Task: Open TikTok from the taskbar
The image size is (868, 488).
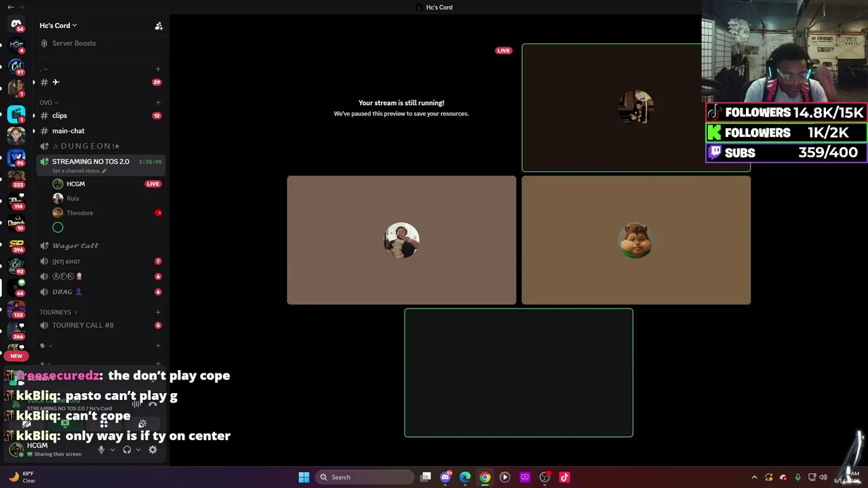Action: click(564, 477)
